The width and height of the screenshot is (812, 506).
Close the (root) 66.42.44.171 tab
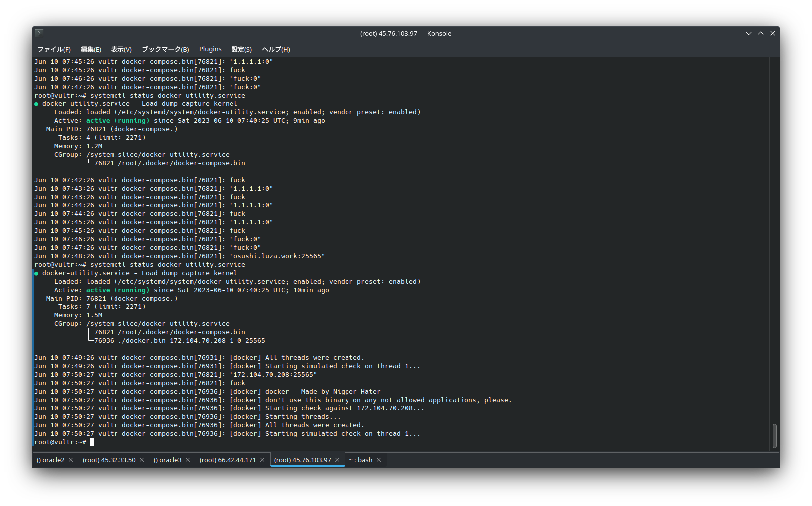point(262,460)
